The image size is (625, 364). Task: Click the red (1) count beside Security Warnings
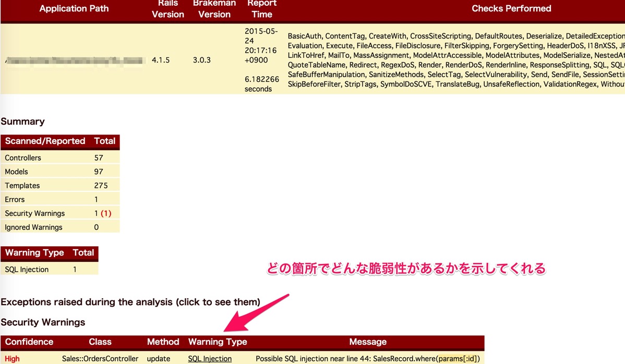106,213
